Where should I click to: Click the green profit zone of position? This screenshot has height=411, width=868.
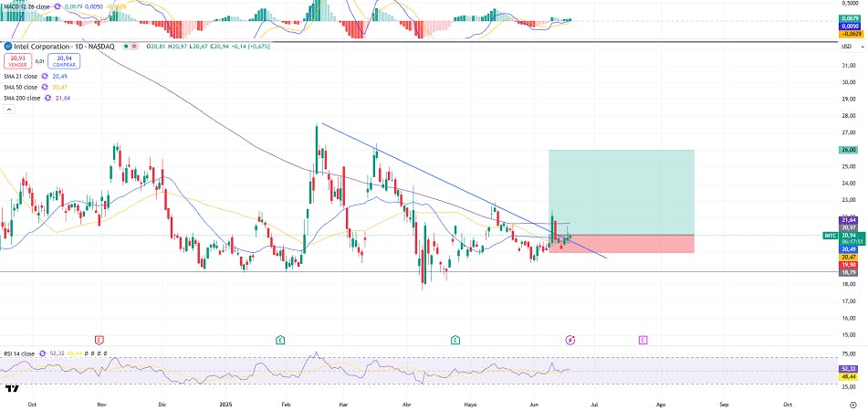click(621, 192)
